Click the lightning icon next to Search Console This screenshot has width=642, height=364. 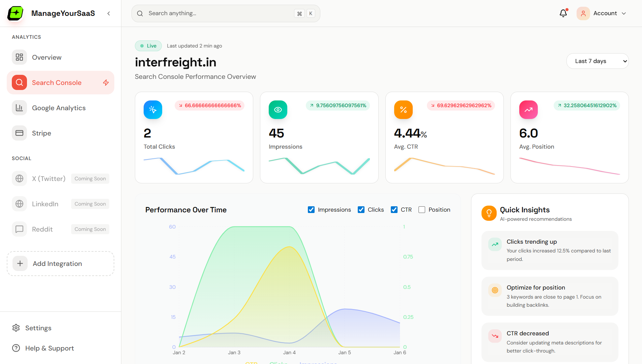pyautogui.click(x=106, y=82)
